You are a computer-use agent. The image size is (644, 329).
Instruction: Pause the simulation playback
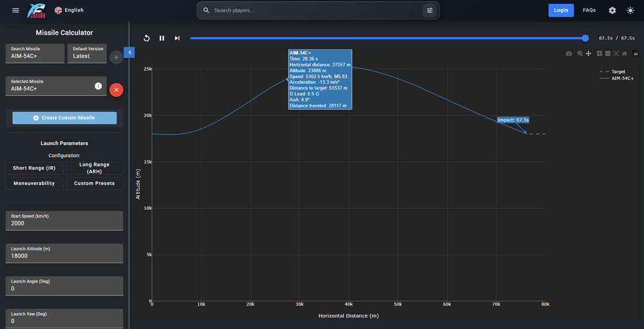pyautogui.click(x=162, y=38)
